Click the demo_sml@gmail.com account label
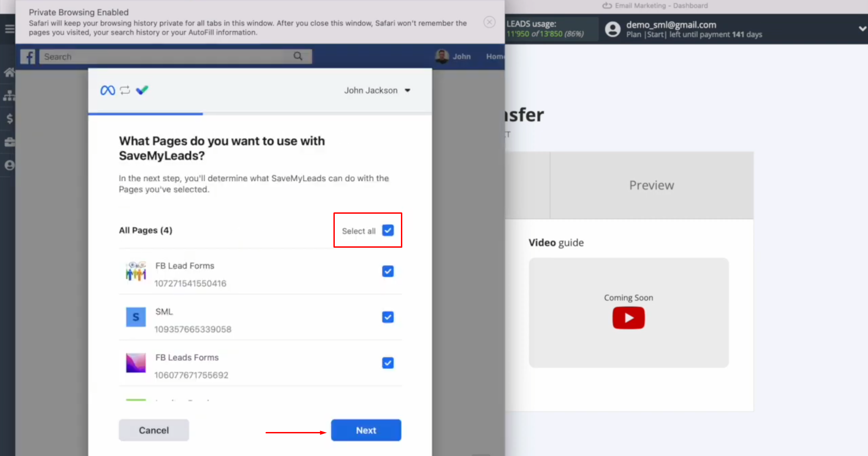Image resolution: width=868 pixels, height=456 pixels. [671, 25]
